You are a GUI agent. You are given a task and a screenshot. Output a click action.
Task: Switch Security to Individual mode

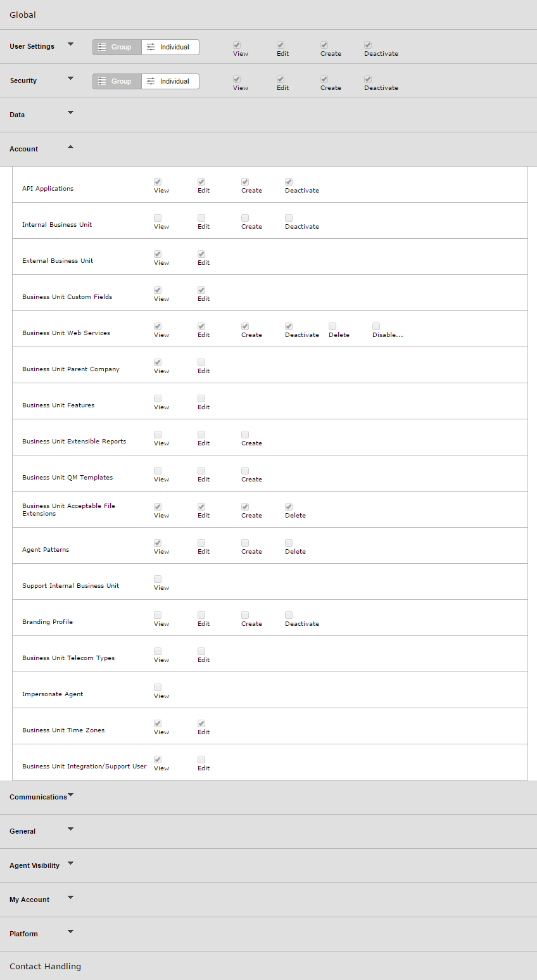tap(170, 81)
